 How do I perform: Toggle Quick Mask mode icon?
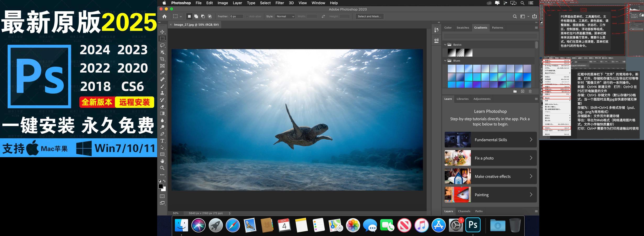point(162,196)
